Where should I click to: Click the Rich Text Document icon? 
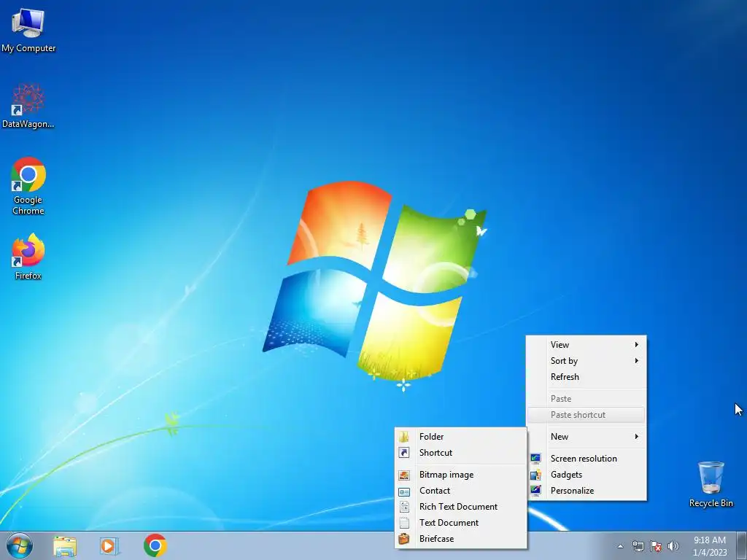(x=404, y=507)
